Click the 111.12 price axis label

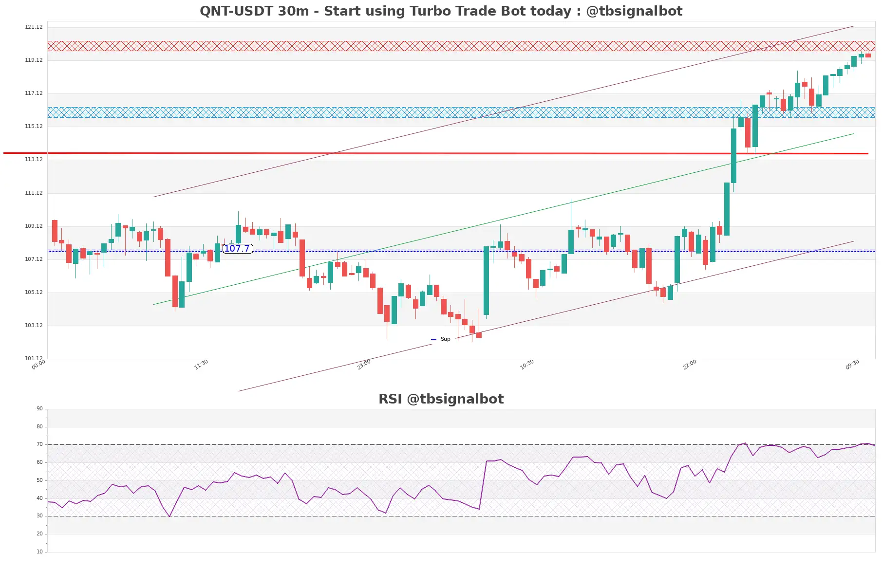[x=34, y=193]
